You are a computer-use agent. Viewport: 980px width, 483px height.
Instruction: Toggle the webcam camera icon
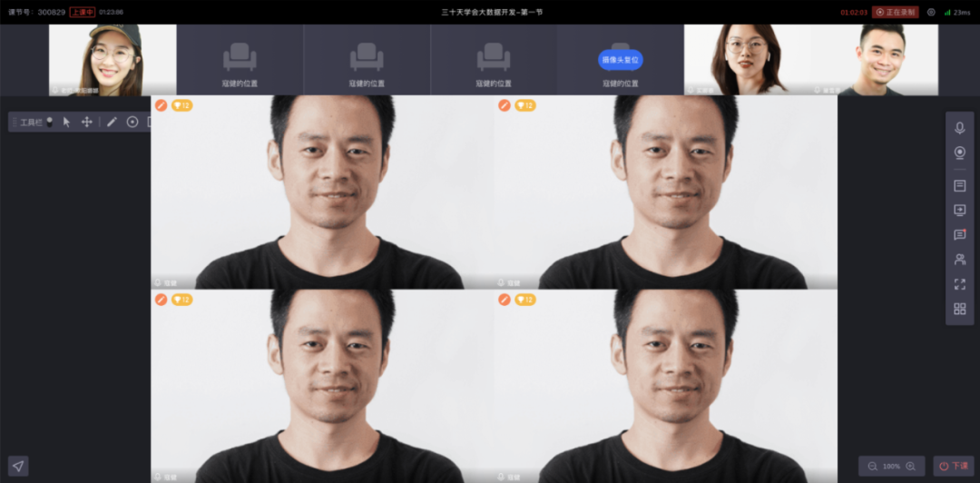(959, 153)
